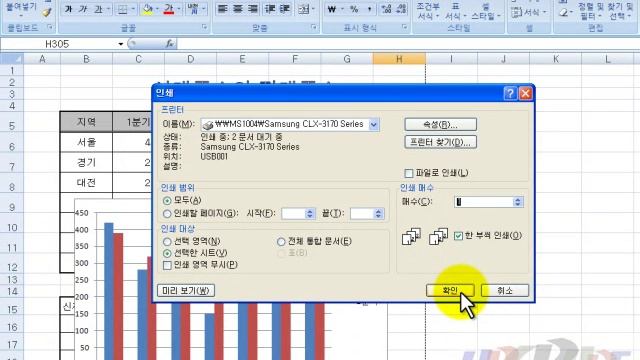Click the center-align text icon
The width and height of the screenshot is (640, 360).
tap(238, 9)
